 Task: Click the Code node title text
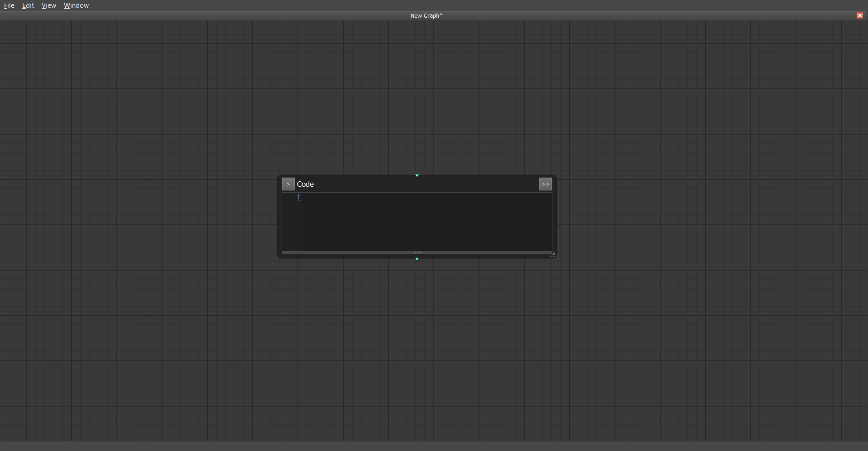[306, 184]
